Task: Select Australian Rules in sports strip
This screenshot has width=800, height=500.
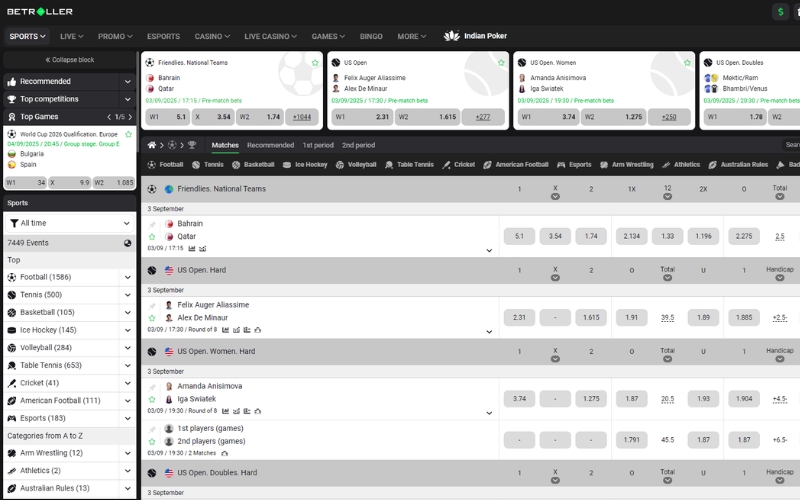Action: point(738,164)
